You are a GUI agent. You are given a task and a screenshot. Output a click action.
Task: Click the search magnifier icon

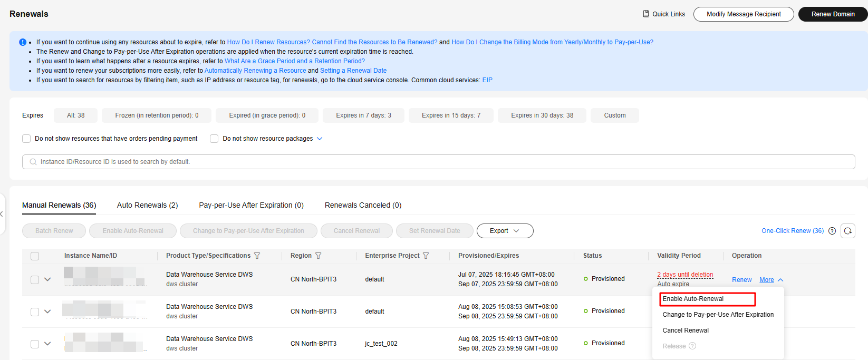33,162
